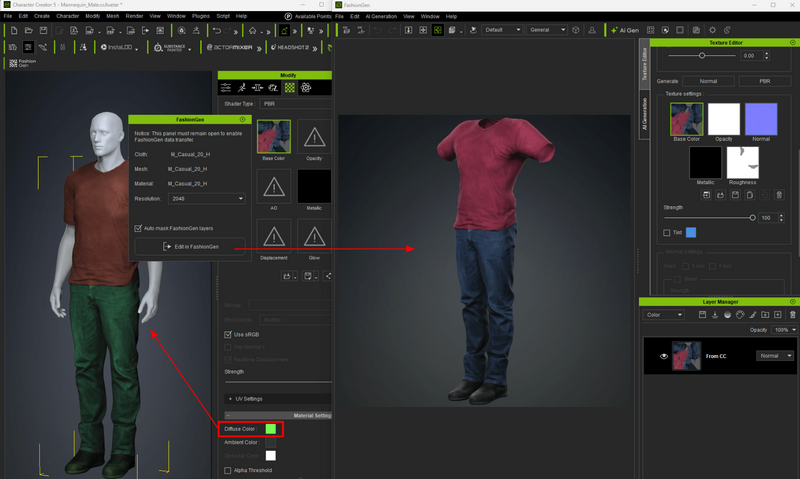Open the Normal blend mode dropdown of From CC
Screen dimensions: 800x479
tap(774, 356)
